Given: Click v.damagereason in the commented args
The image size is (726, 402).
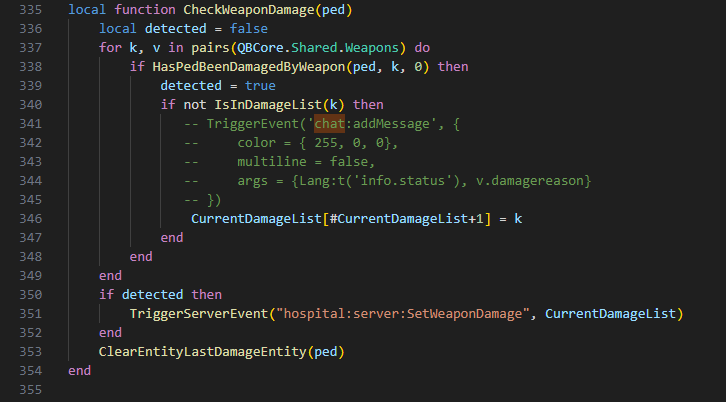Looking at the screenshot, I should (x=530, y=181).
